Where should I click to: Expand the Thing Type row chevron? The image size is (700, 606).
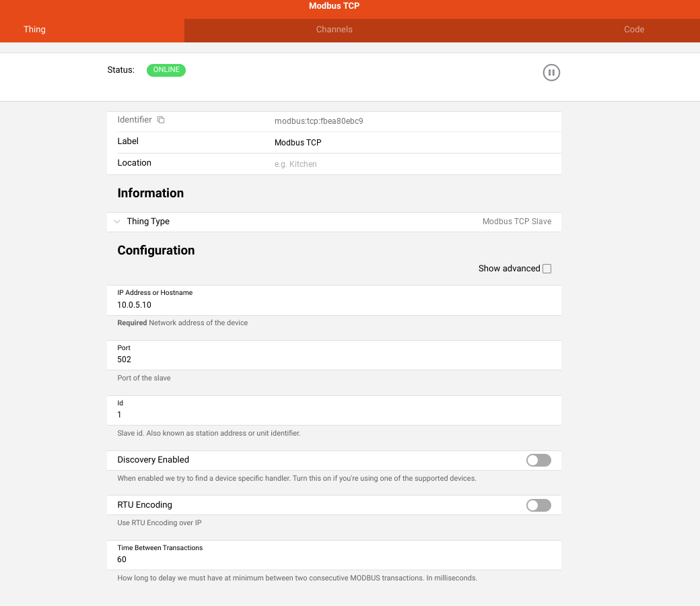tap(117, 222)
